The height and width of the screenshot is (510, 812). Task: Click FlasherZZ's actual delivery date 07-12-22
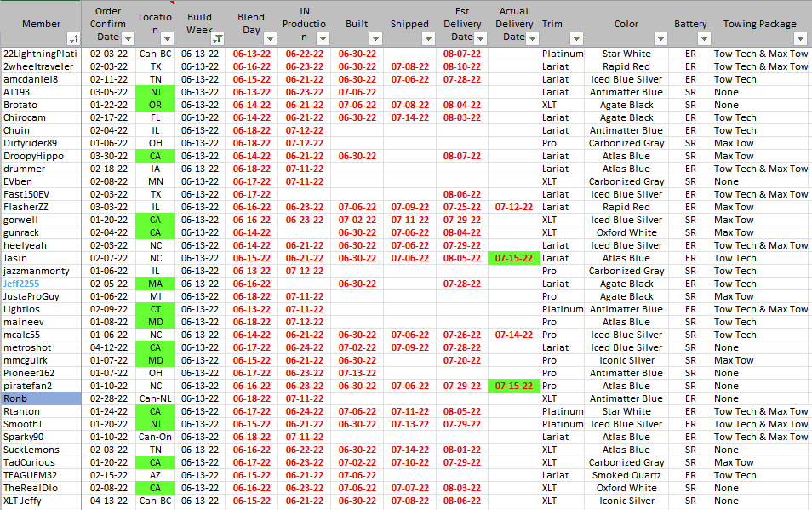click(x=513, y=207)
